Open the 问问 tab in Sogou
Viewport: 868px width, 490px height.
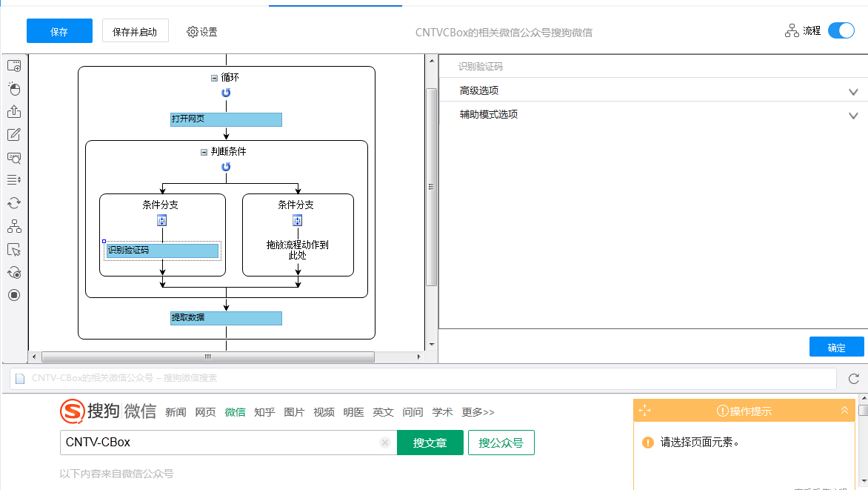[413, 412]
